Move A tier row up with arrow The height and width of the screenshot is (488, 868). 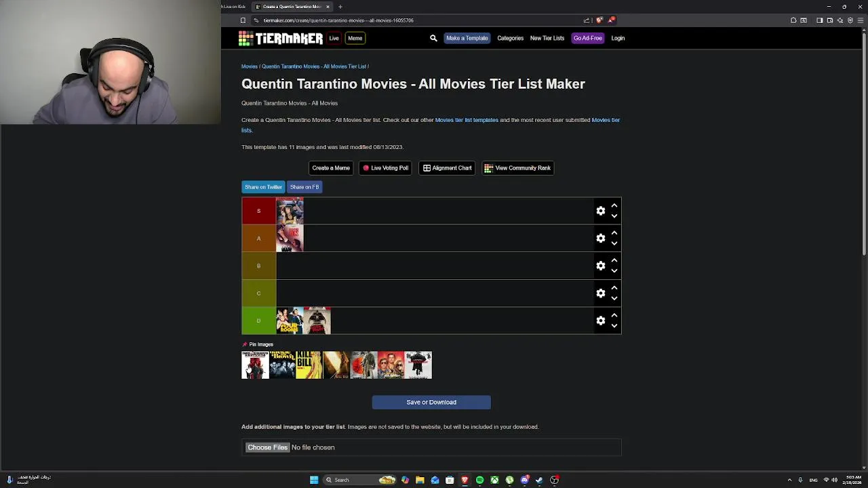(614, 233)
